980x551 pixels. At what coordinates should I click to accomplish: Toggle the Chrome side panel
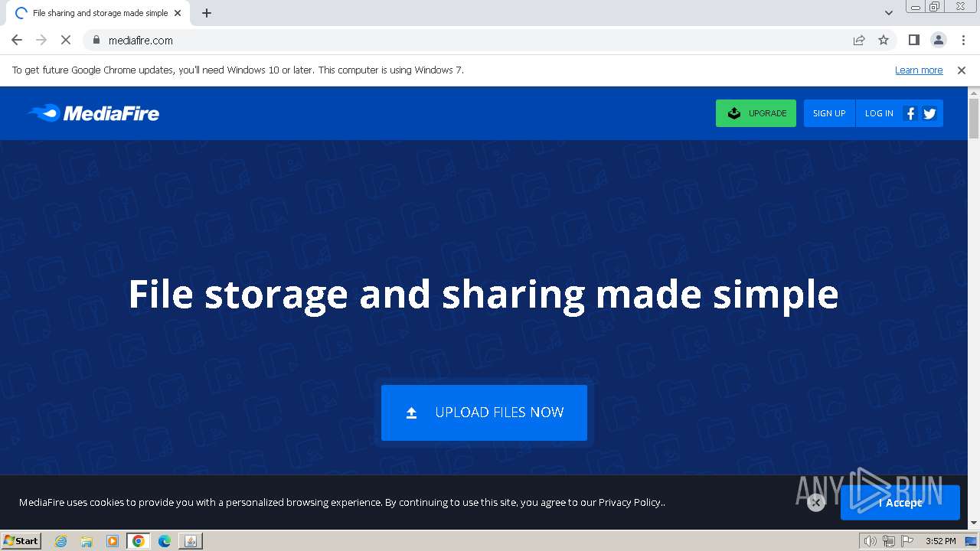tap(913, 40)
